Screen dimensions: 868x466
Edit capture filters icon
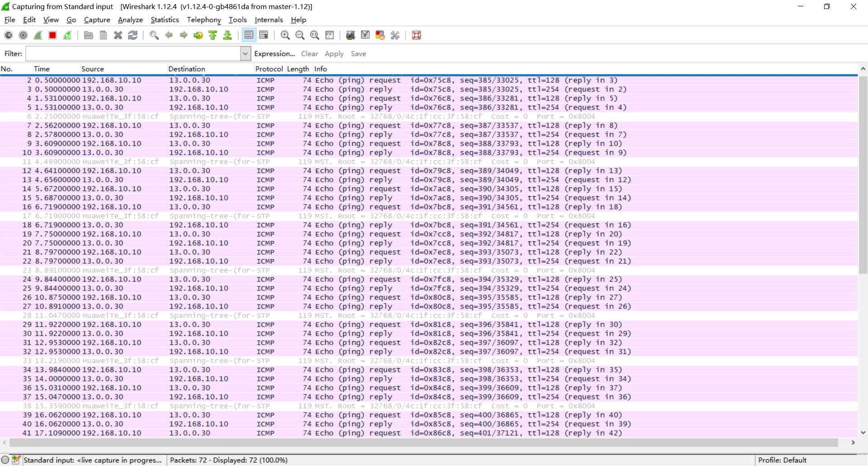pos(350,35)
